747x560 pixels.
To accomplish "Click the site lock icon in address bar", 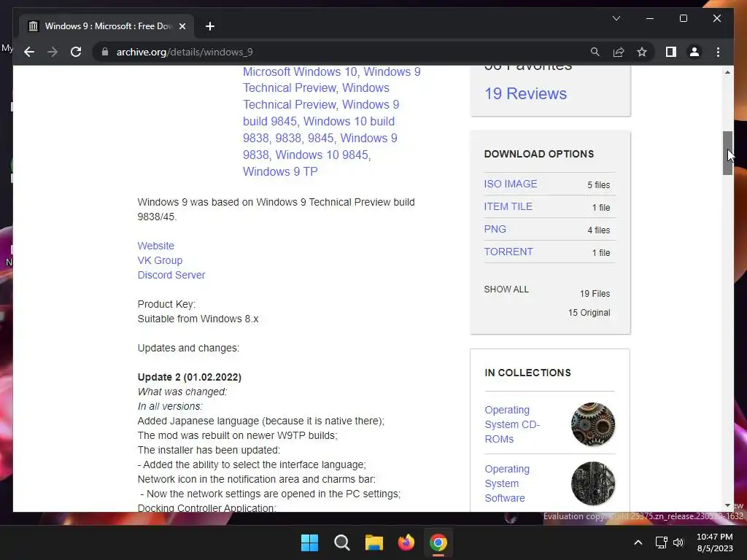I will [x=105, y=52].
